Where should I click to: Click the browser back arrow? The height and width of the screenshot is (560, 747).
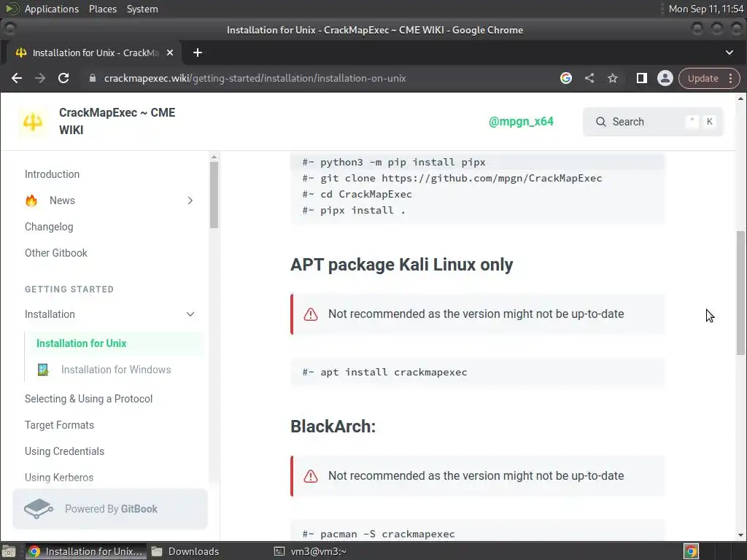click(17, 78)
